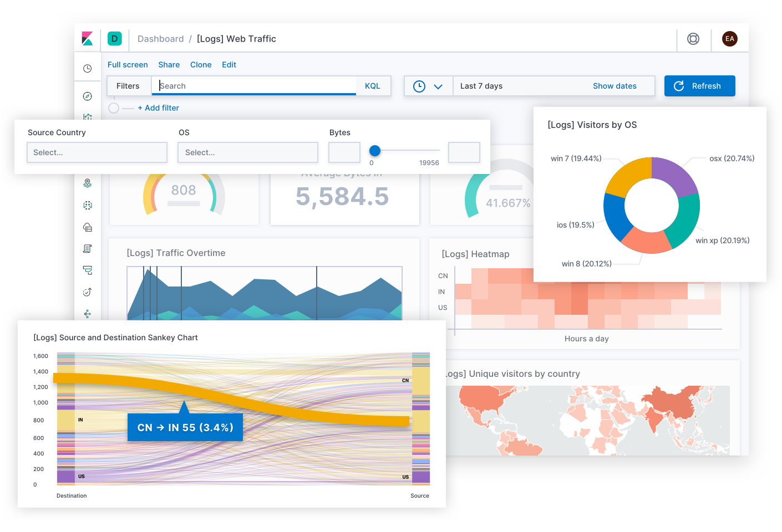Enter Edit mode from the dashboard menu
Viewport: 782px width, 532px height.
[228, 65]
